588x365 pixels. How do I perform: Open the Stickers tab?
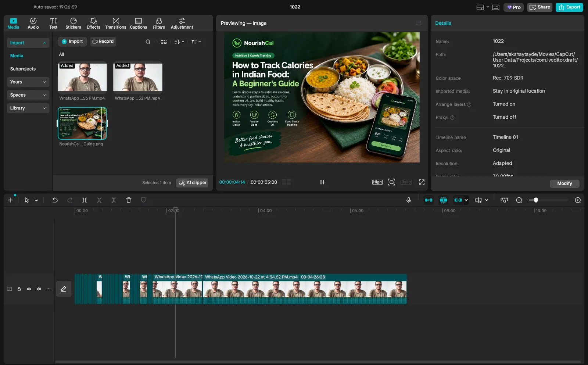[73, 24]
